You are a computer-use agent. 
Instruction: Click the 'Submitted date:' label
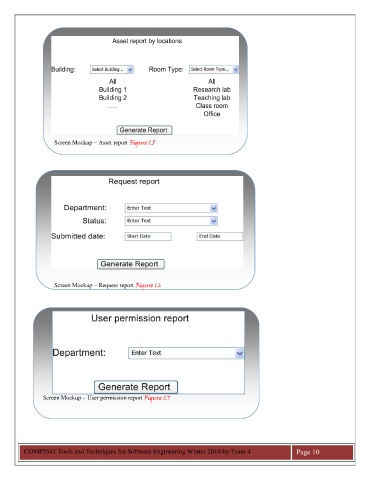[x=78, y=236]
